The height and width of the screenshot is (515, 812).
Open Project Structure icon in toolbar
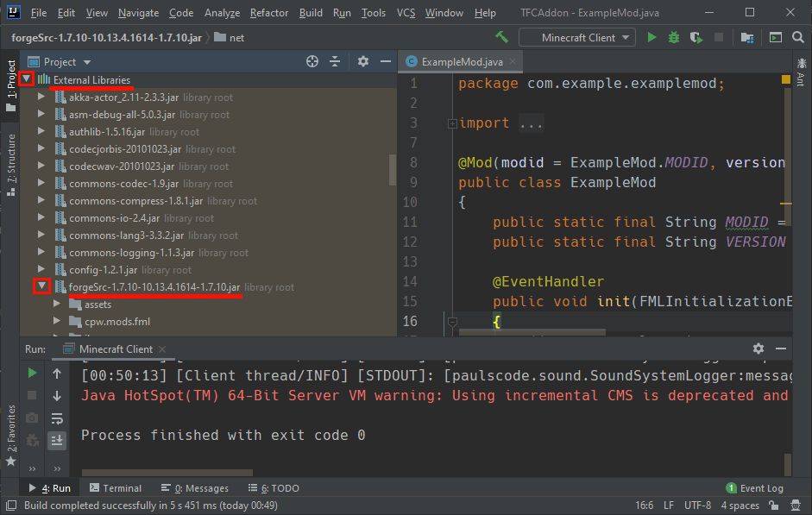746,37
